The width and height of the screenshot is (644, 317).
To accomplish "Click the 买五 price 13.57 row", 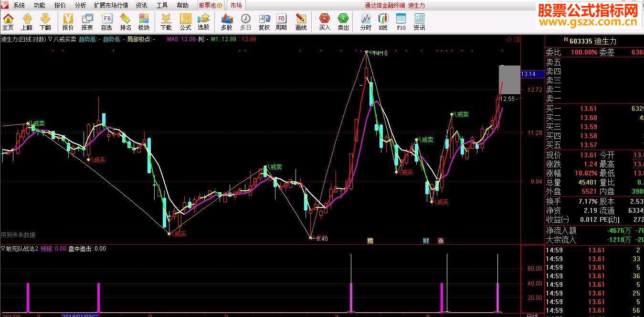I will (x=594, y=145).
